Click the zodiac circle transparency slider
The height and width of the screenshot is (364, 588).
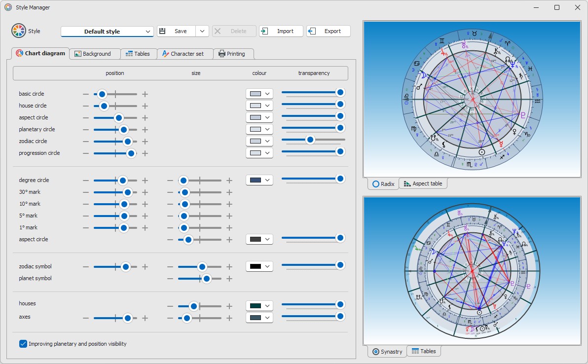tap(313, 140)
